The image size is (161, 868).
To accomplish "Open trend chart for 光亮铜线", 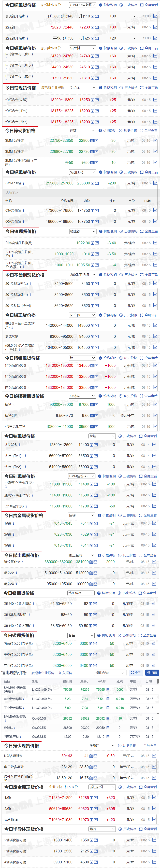I will click(154, 819).
